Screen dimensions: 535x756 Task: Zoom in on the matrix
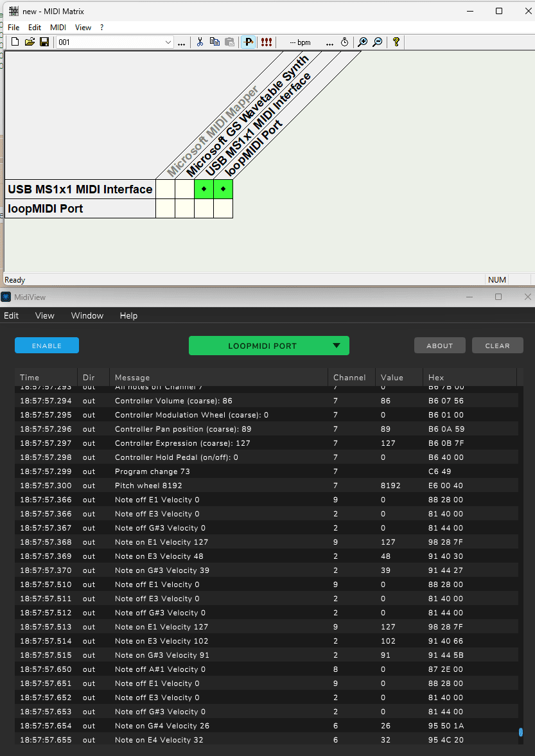[x=362, y=42]
